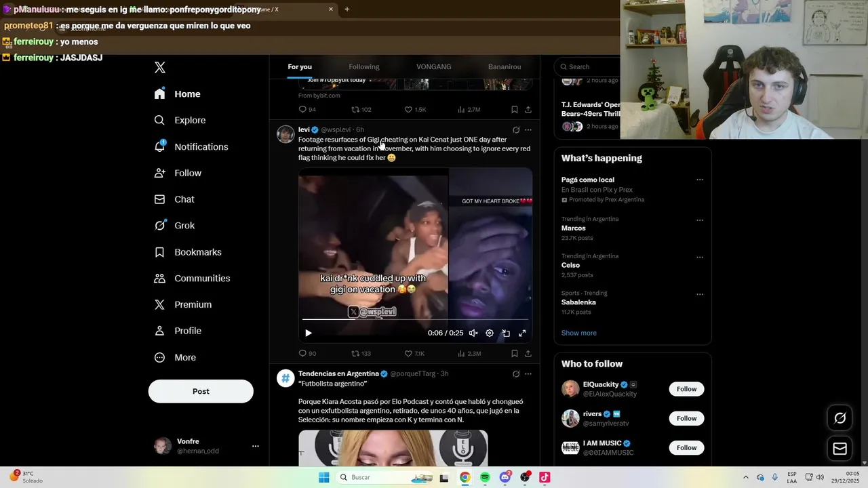
Task: Expand the video to fullscreen
Action: pyautogui.click(x=522, y=333)
